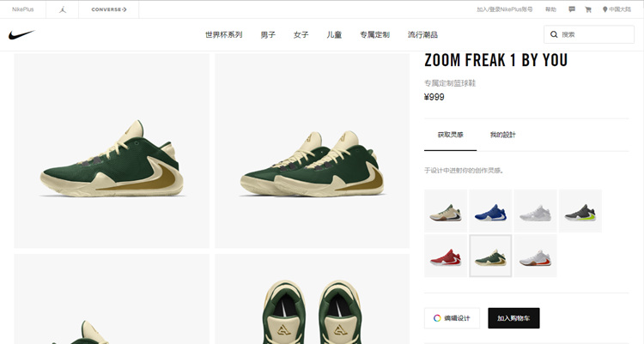Select the 获取灵感 tab
This screenshot has width=644, height=344.
click(451, 135)
